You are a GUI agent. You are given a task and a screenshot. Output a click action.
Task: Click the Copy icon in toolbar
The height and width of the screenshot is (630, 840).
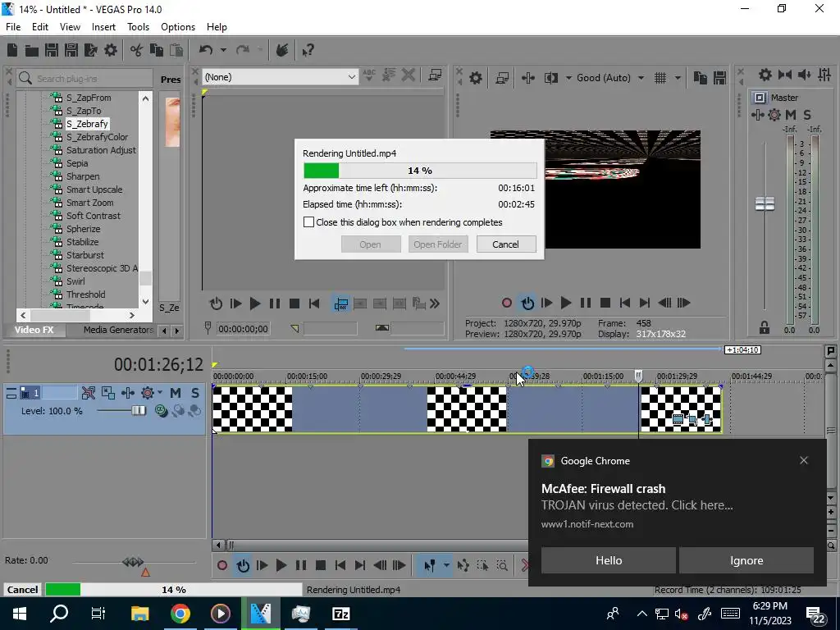(157, 50)
